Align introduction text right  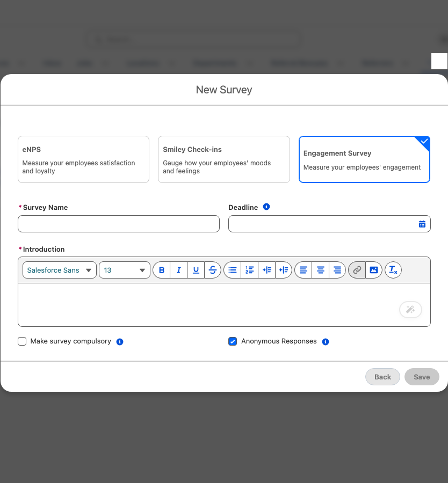tap(337, 270)
